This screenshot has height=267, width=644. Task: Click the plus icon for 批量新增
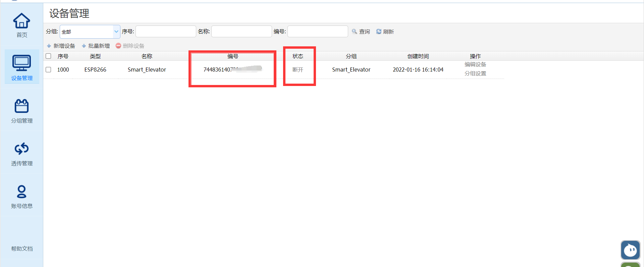[x=84, y=46]
